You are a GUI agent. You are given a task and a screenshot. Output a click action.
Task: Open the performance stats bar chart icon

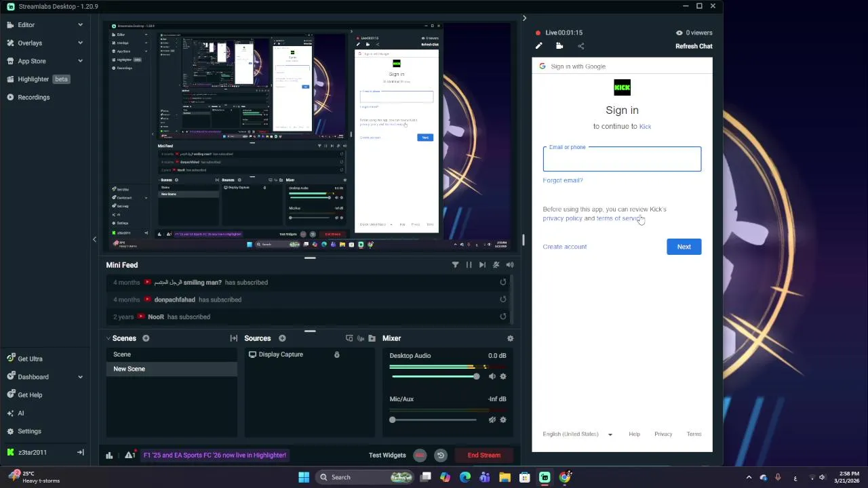[x=109, y=455]
